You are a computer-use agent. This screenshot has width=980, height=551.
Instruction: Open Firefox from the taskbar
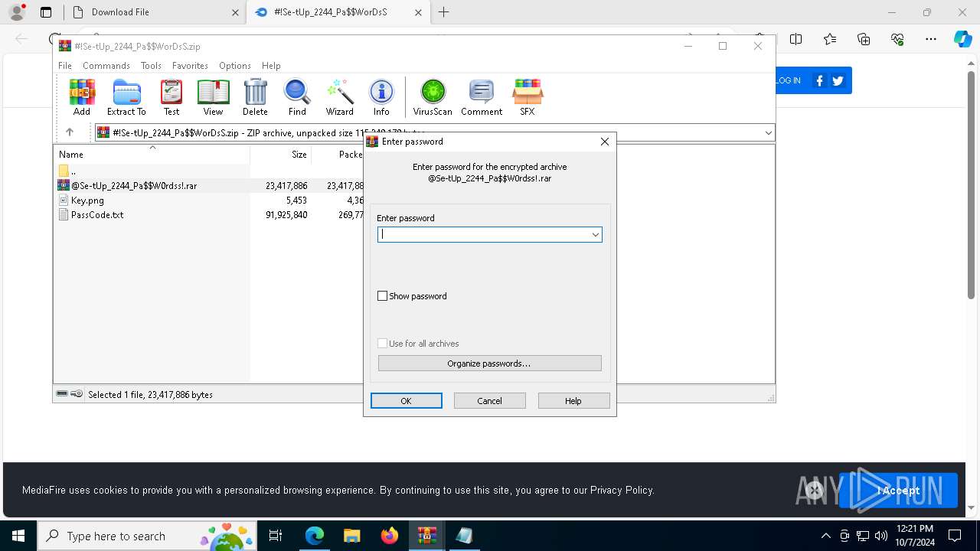coord(390,536)
